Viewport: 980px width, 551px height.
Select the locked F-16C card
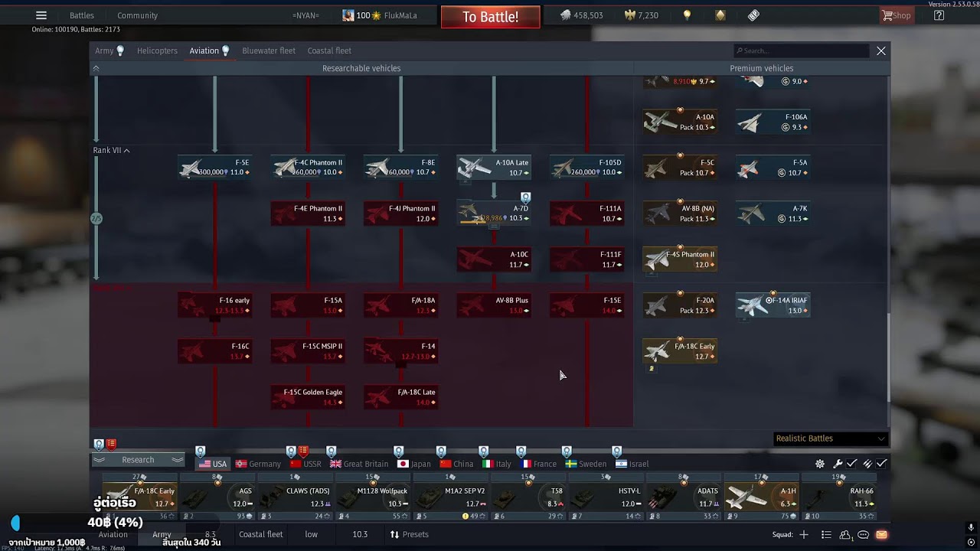coord(215,351)
